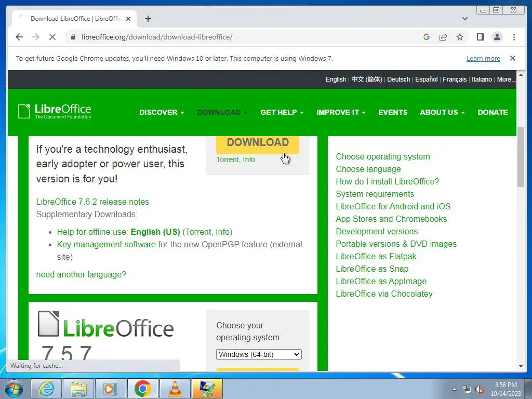532x399 pixels.
Task: Stop loading the page
Action: [52, 37]
